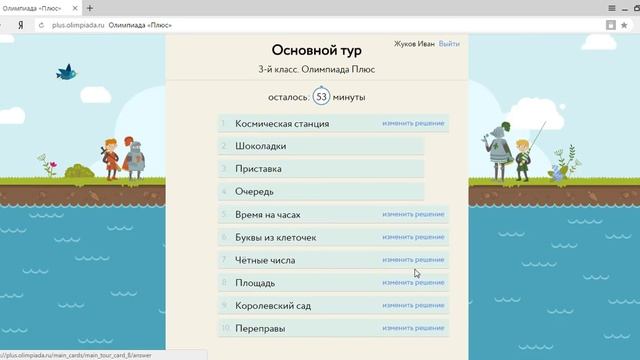640x360 pixels.
Task: Change solution for Буквы из клеточек
Action: point(413,237)
